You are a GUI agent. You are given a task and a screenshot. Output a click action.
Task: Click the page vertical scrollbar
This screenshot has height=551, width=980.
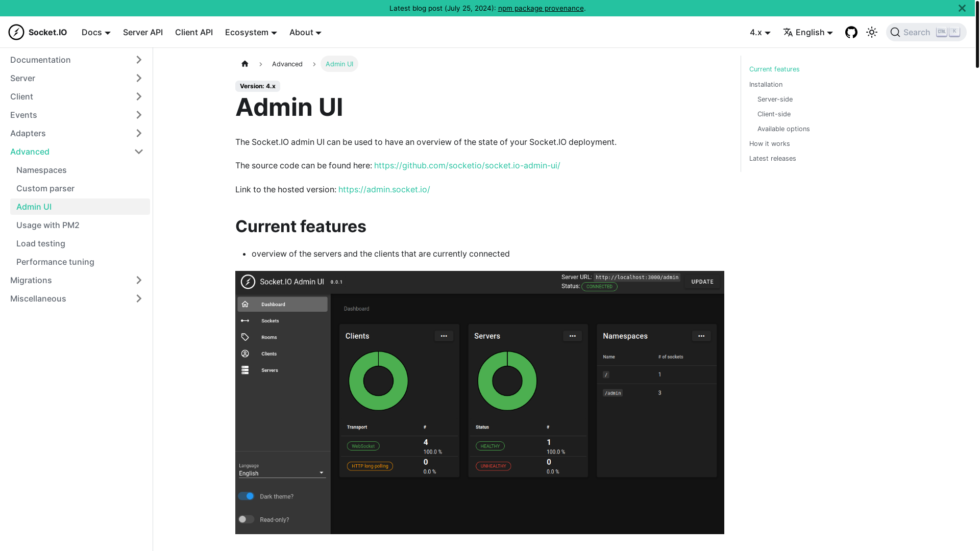977,34
